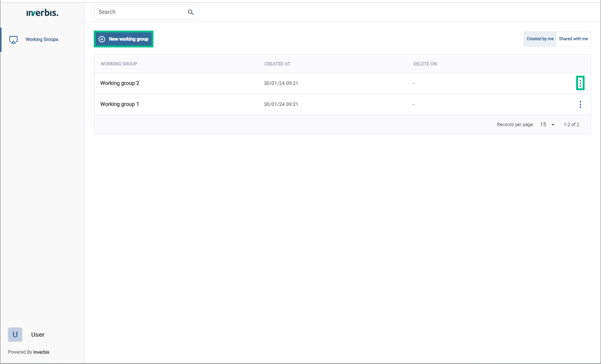The height and width of the screenshot is (364, 601).
Task: Open the Working Groups sidebar item
Action: [x=42, y=39]
